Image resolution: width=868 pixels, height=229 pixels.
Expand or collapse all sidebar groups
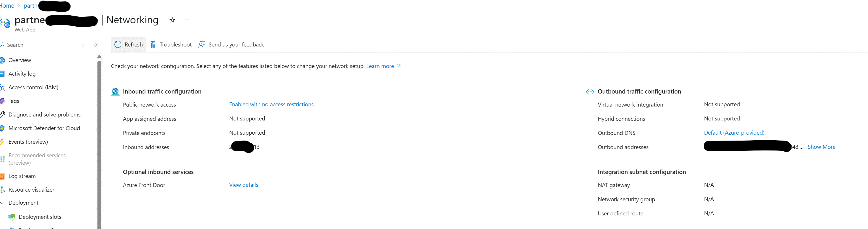(x=83, y=45)
